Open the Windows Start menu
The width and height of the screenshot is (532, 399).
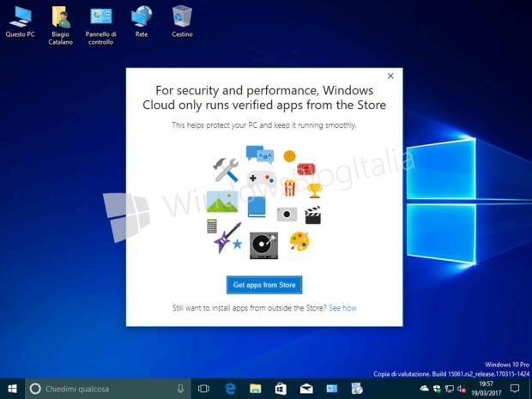coord(12,389)
